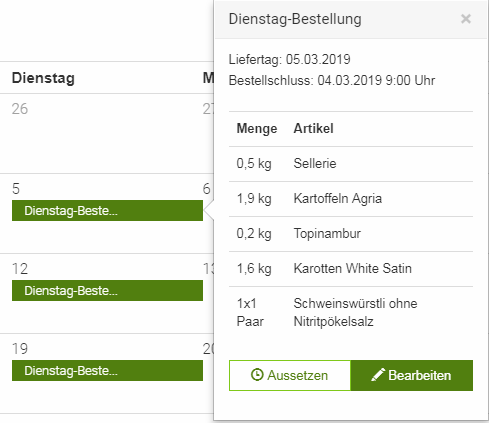Edit order with Bearbeiten button

coord(412,375)
